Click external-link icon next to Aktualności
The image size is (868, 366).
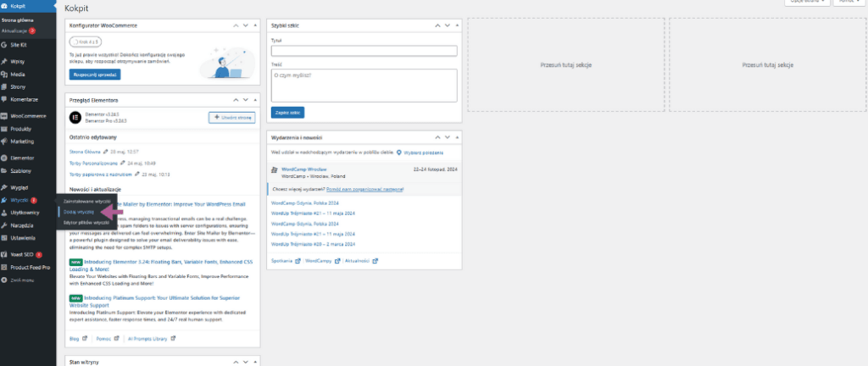376,260
